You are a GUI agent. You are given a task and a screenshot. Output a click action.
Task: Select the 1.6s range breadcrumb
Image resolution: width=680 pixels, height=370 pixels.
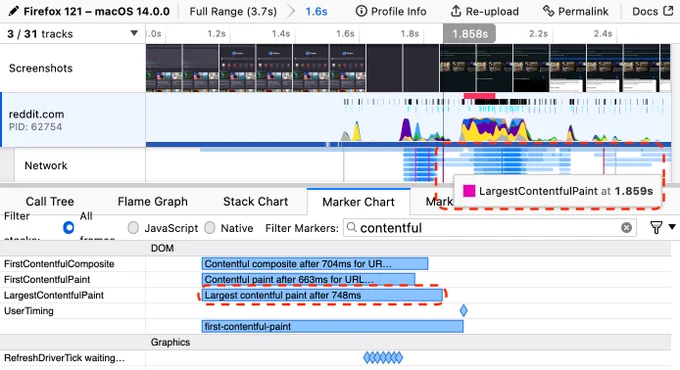316,11
